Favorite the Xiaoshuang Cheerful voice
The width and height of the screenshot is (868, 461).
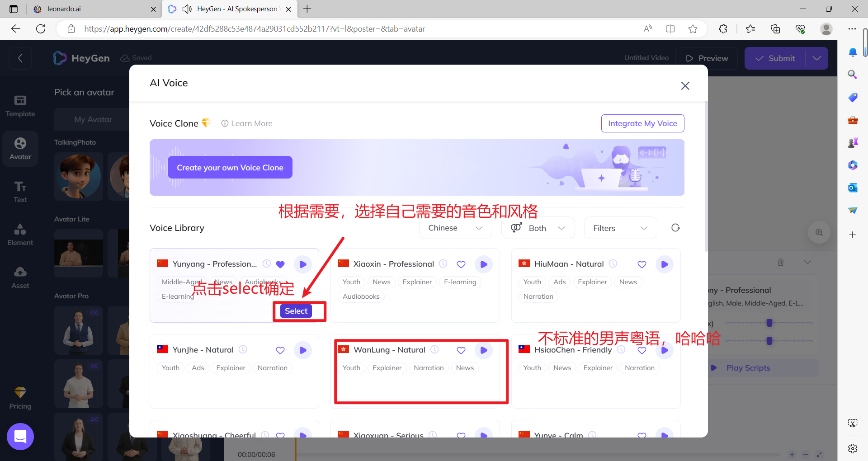coord(280,435)
